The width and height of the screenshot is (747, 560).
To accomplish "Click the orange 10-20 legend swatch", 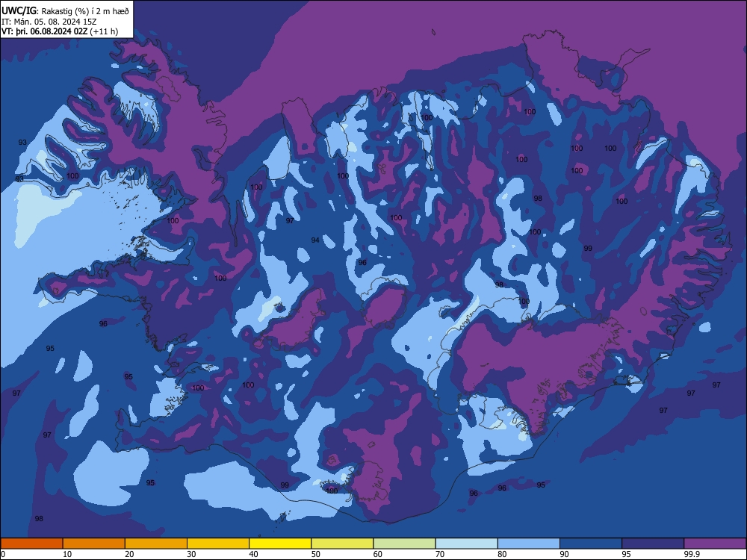I will click(x=94, y=544).
